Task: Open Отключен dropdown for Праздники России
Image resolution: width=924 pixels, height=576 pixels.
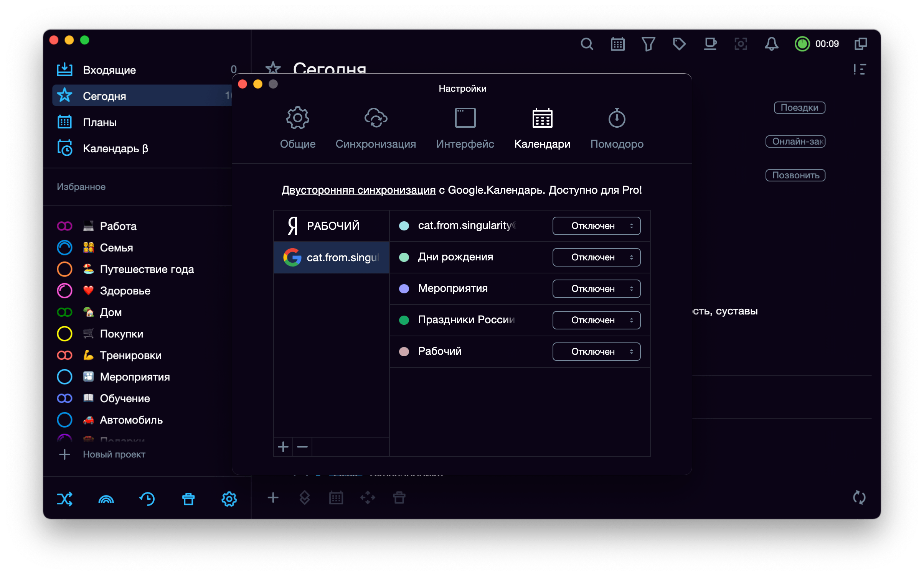Action: (x=596, y=320)
